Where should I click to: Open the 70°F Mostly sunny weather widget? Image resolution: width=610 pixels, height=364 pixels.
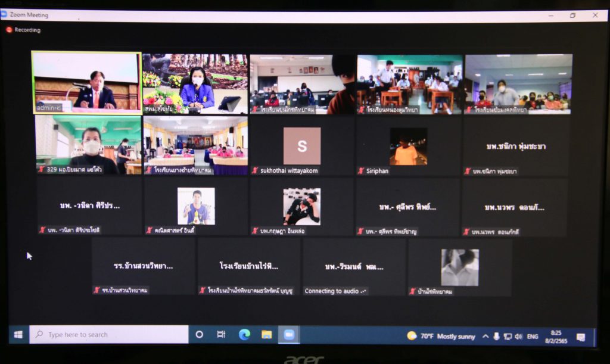tap(441, 336)
